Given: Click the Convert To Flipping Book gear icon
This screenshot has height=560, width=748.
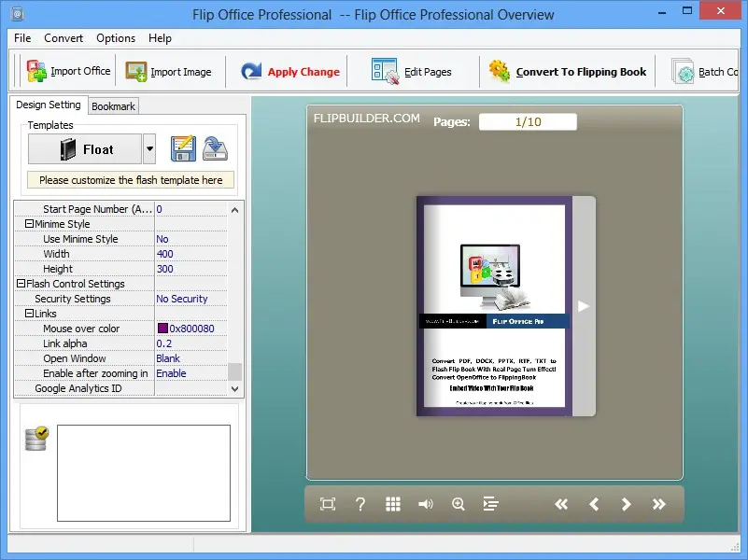Looking at the screenshot, I should 500,72.
